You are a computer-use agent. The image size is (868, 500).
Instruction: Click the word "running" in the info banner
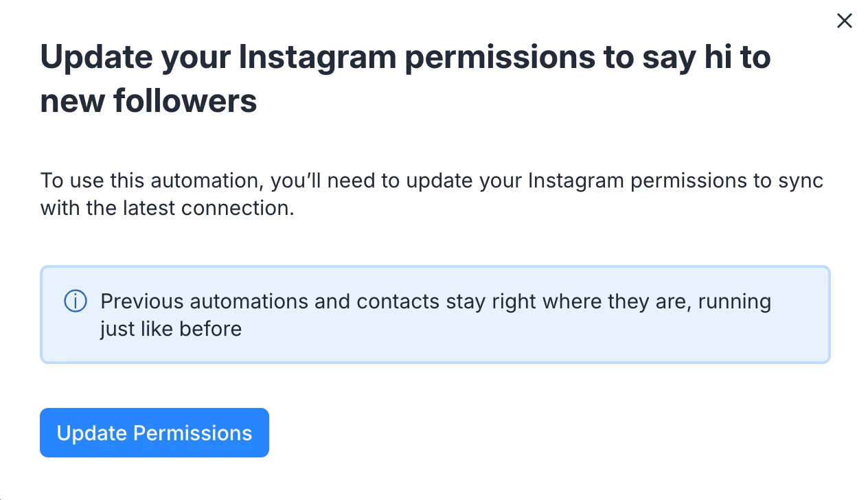coord(735,302)
